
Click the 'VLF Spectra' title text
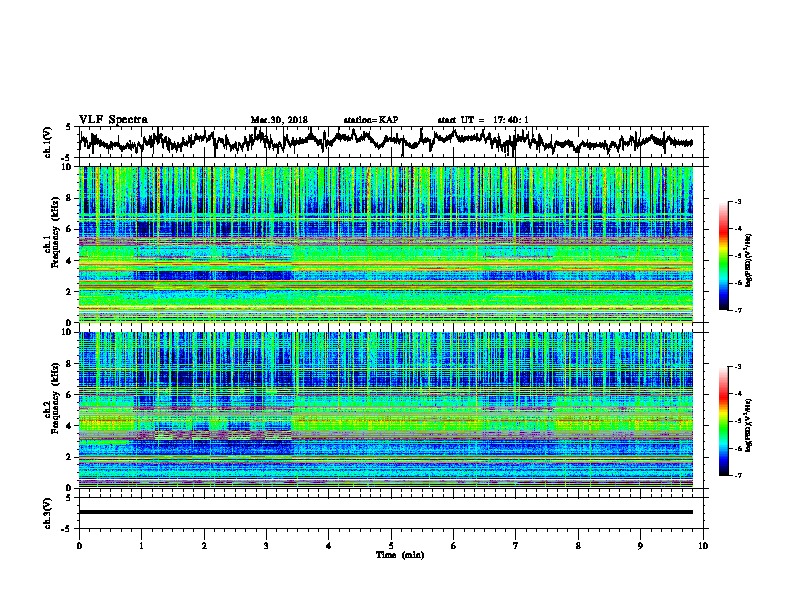[113, 120]
